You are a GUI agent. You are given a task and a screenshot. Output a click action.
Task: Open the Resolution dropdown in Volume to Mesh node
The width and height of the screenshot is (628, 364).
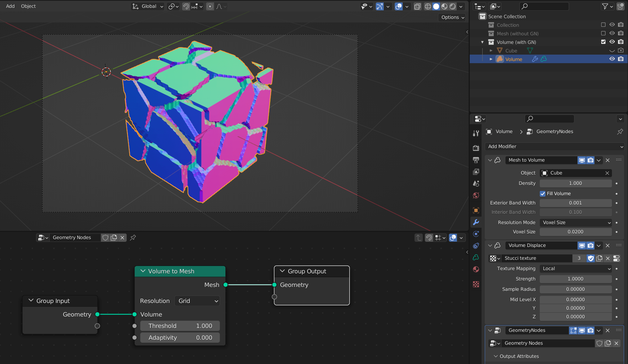point(197,300)
